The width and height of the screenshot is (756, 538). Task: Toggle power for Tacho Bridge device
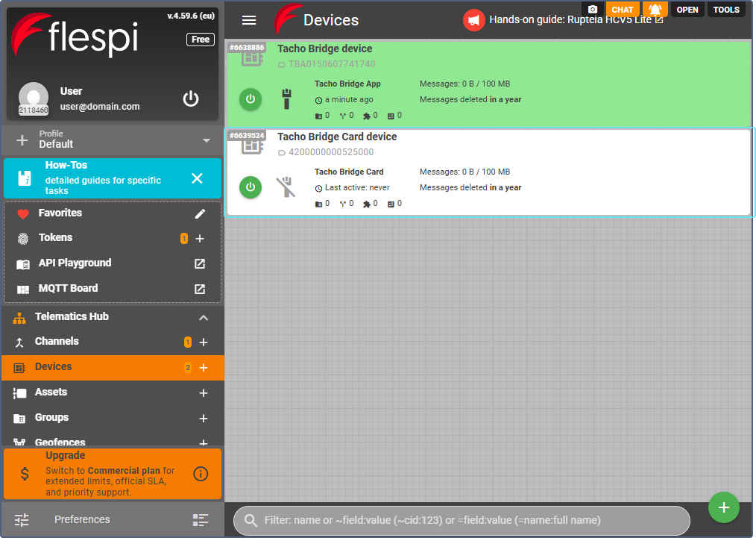coord(251,99)
